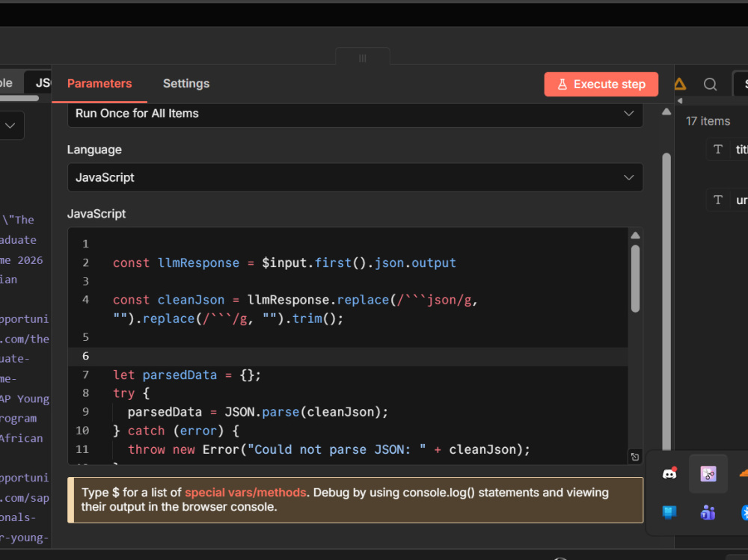The width and height of the screenshot is (748, 560).
Task: Click line number 9 in editor gutter
Action: point(85,412)
